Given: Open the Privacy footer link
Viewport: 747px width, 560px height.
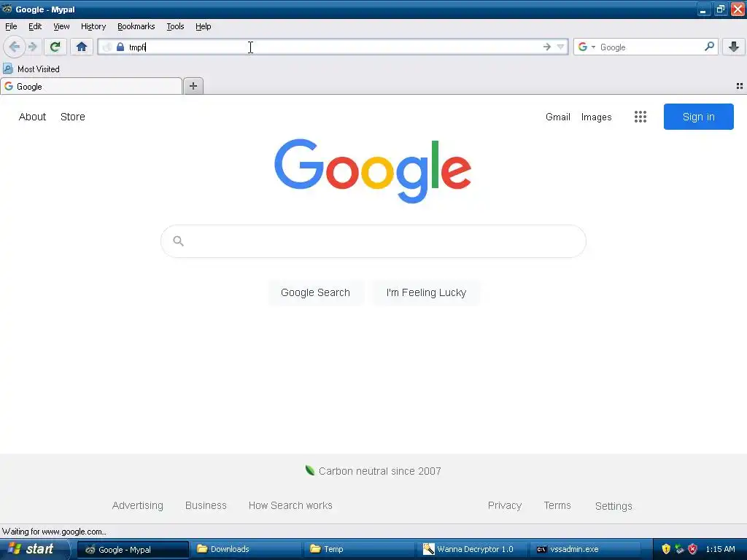Looking at the screenshot, I should tap(505, 505).
